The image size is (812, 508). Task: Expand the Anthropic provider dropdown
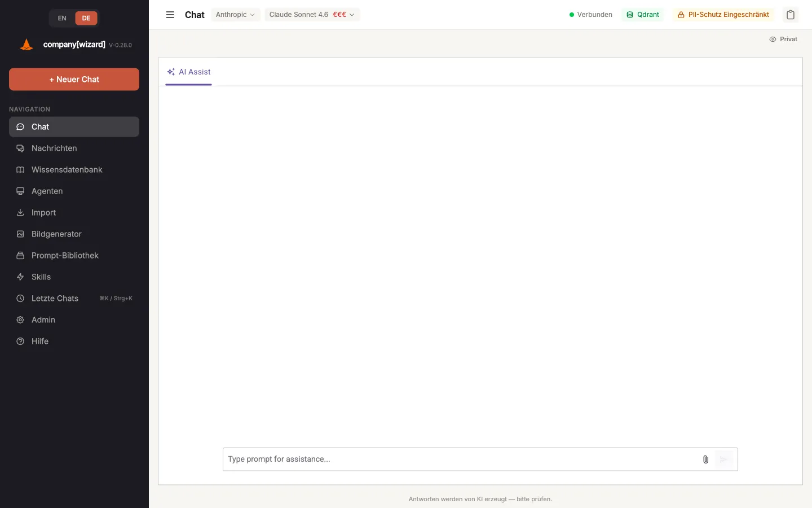pos(235,15)
